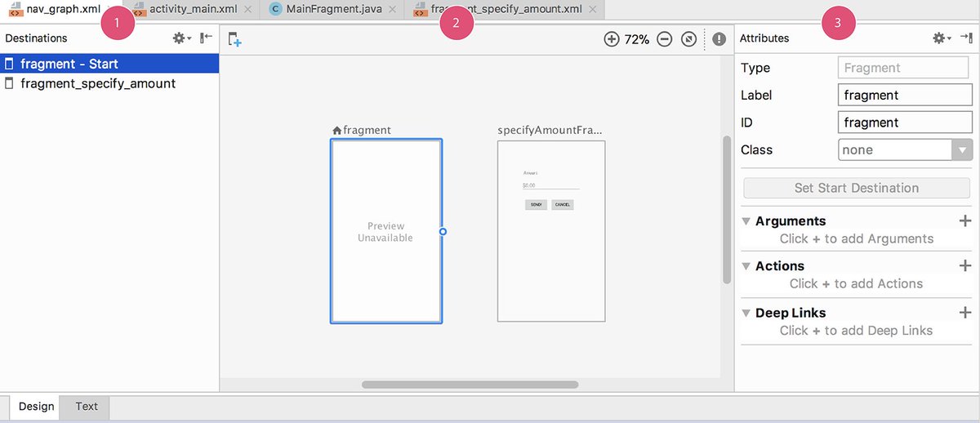Screen dimensions: 980x423
Task: Click the zoom-to-fit icon
Action: pos(689,39)
